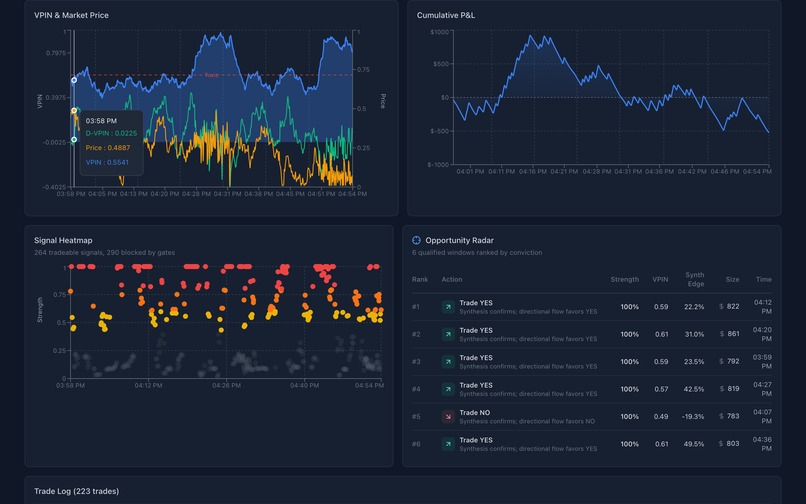Click the size value 783
806x504 pixels.
click(733, 416)
